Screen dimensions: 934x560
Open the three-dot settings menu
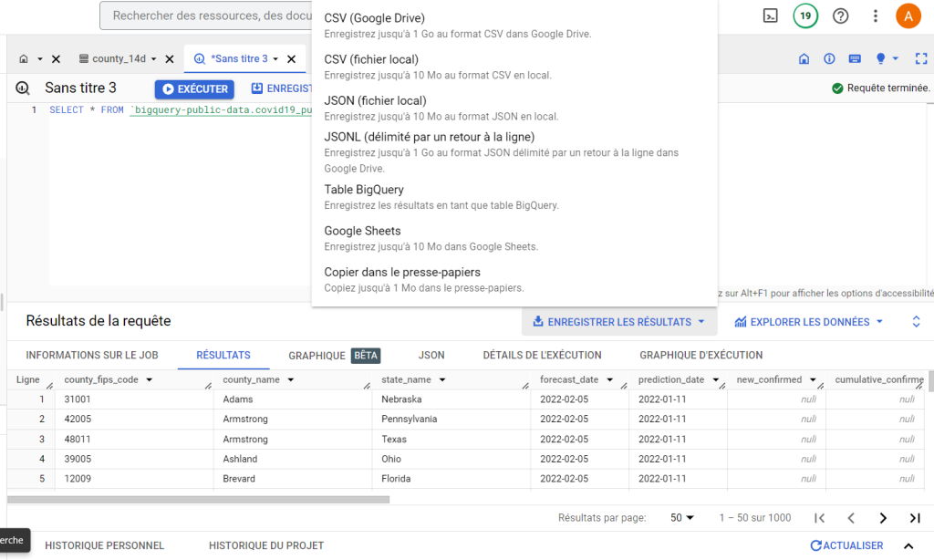pyautogui.click(x=876, y=16)
